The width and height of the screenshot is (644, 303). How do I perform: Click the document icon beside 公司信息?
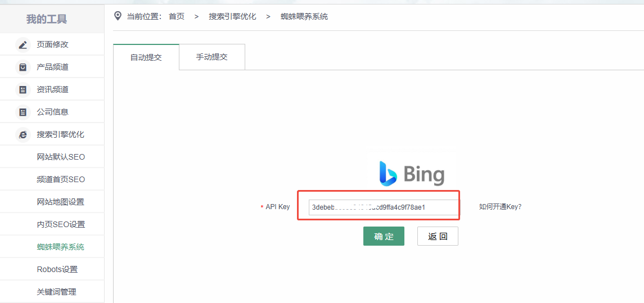[23, 112]
